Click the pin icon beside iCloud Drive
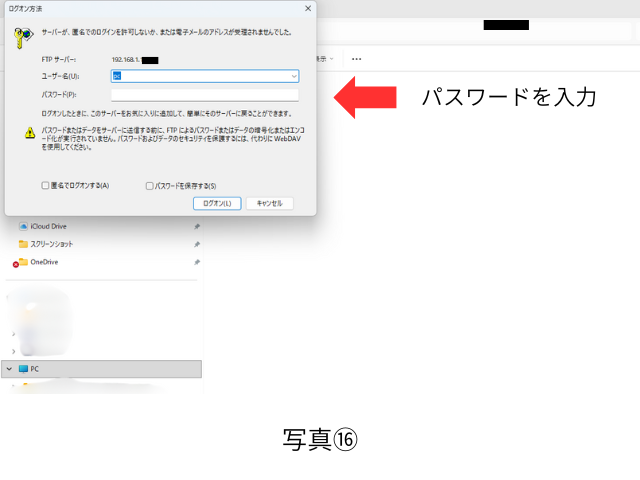The image size is (640, 480). coord(197,226)
